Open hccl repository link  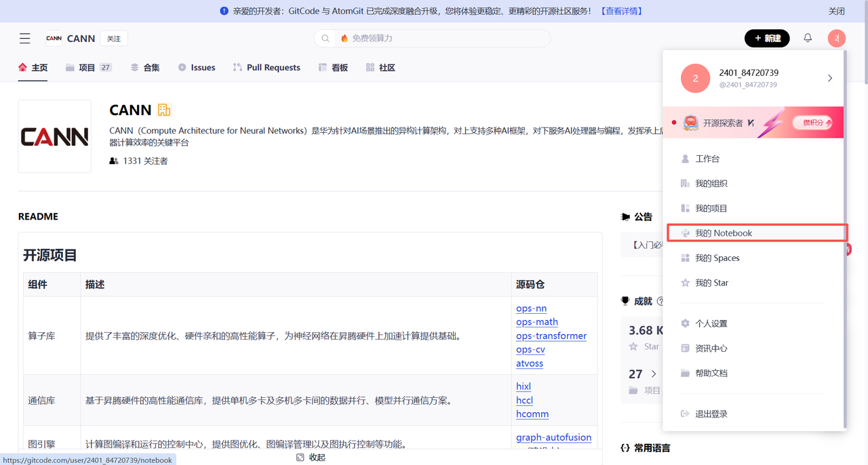tap(524, 400)
